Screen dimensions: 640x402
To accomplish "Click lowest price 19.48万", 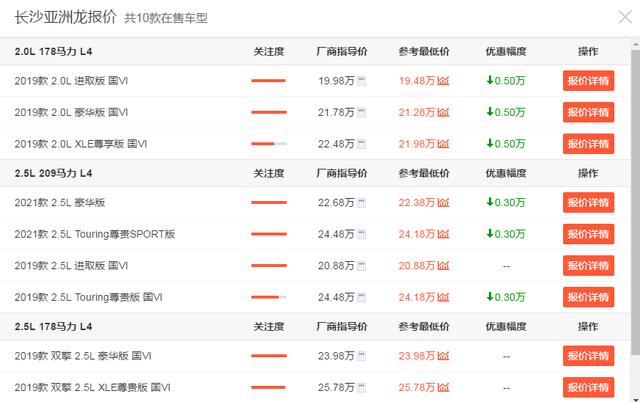I will [x=417, y=81].
